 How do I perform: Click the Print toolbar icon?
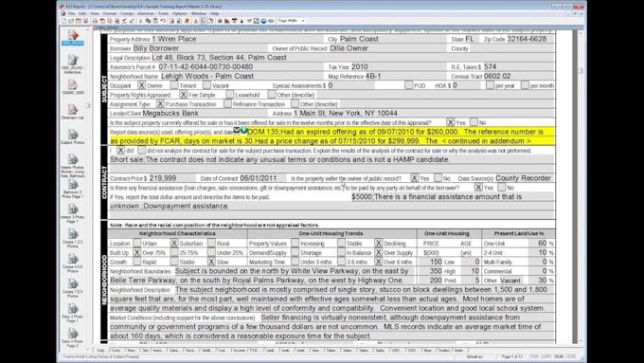(x=95, y=21)
